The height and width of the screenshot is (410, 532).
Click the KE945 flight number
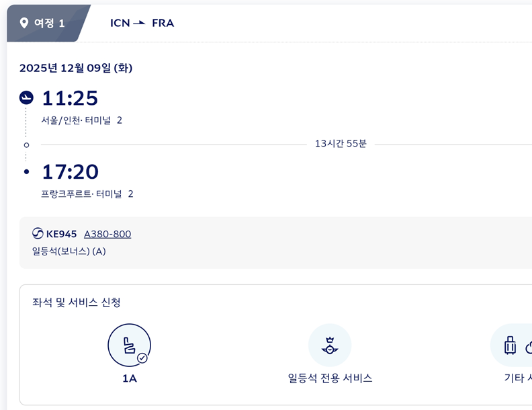(x=62, y=234)
